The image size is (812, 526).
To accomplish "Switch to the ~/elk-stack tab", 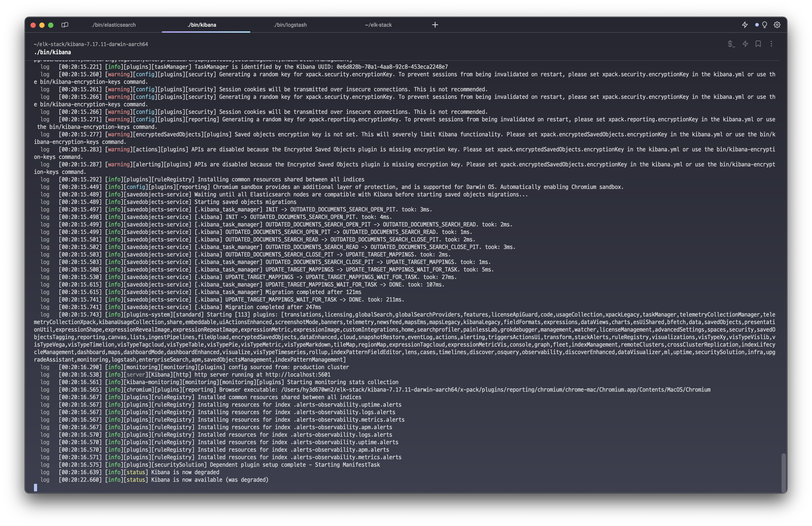I will coord(378,25).
